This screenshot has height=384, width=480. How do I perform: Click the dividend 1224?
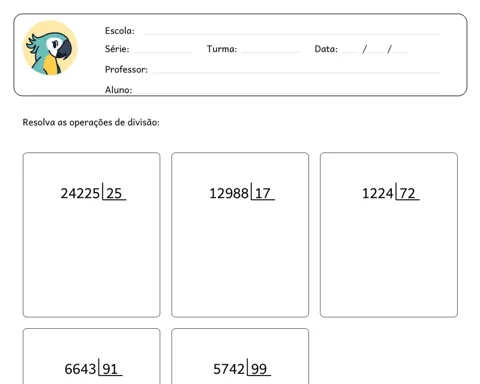(378, 194)
